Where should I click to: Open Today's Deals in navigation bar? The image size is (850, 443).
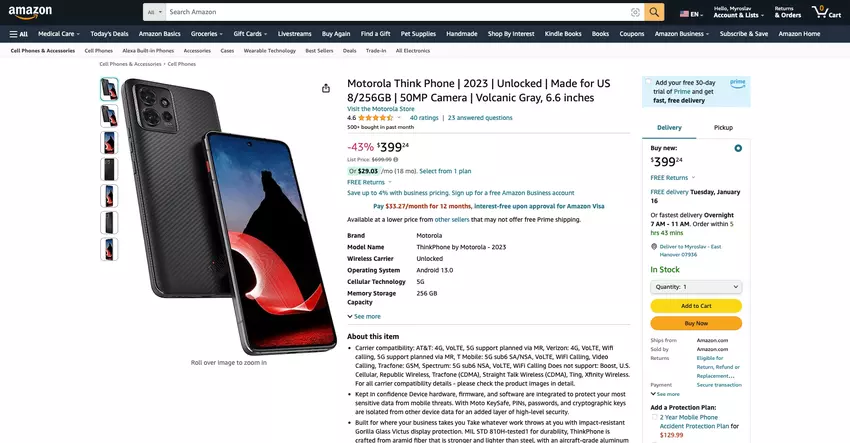pos(110,34)
